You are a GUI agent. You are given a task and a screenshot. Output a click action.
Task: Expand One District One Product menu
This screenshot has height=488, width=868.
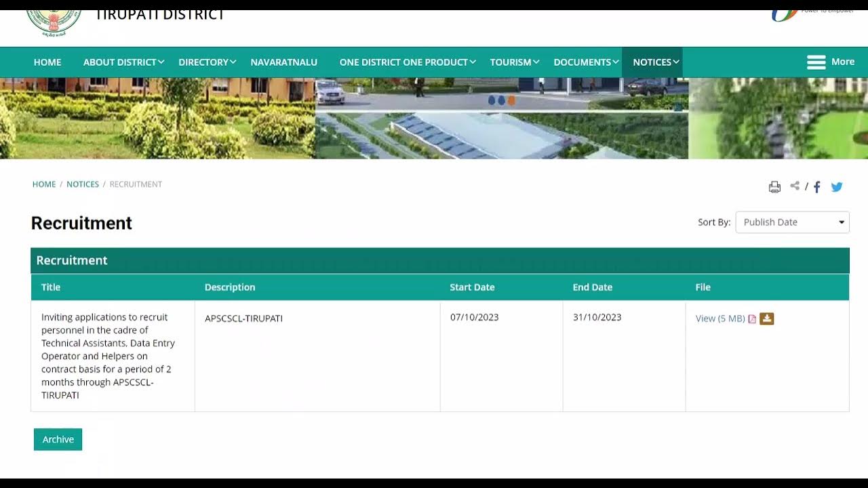[408, 62]
